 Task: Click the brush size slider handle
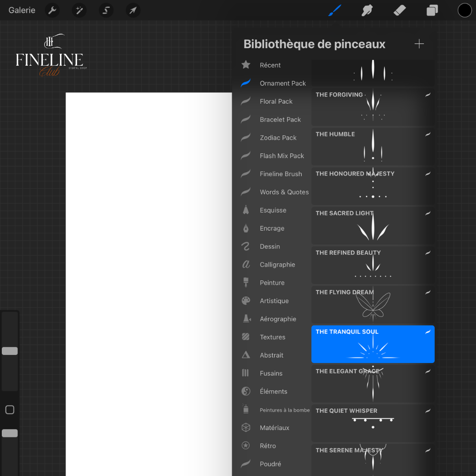click(10, 351)
